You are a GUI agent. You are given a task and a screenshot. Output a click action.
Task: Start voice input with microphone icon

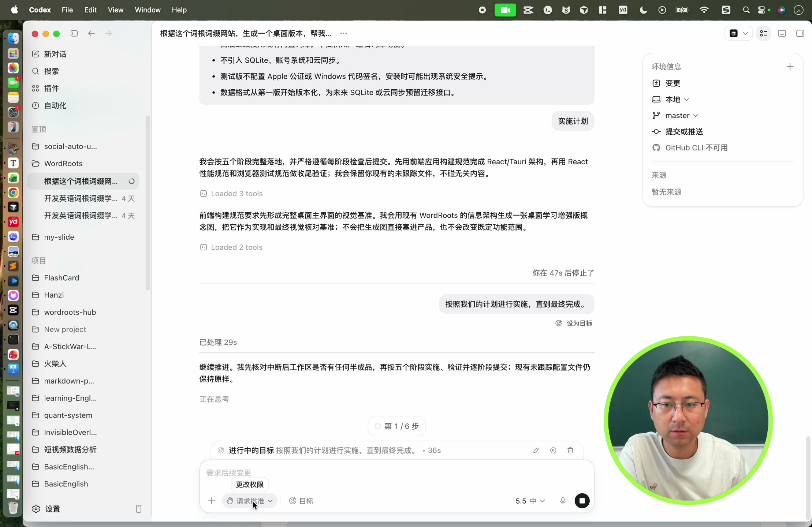coord(563,501)
